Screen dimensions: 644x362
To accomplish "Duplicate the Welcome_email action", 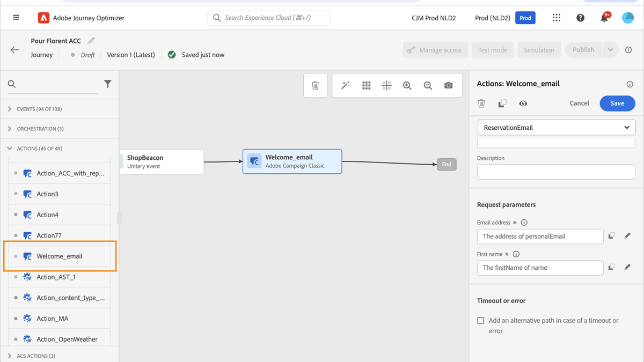I will pyautogui.click(x=502, y=103).
